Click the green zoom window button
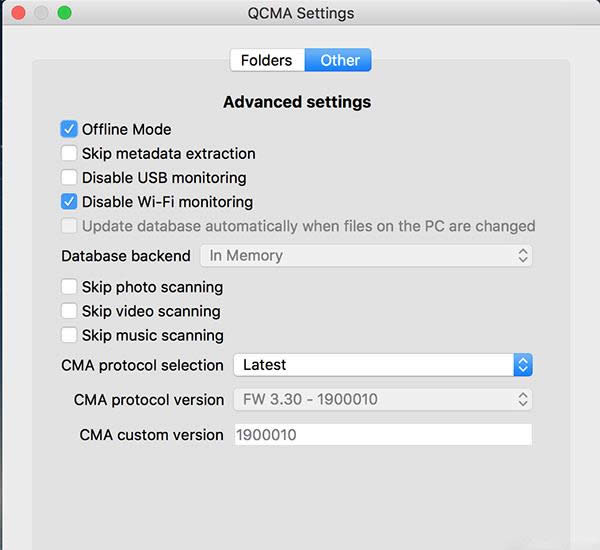 point(64,13)
